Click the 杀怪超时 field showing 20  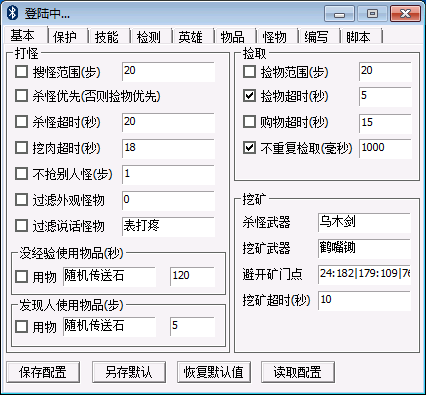click(168, 123)
